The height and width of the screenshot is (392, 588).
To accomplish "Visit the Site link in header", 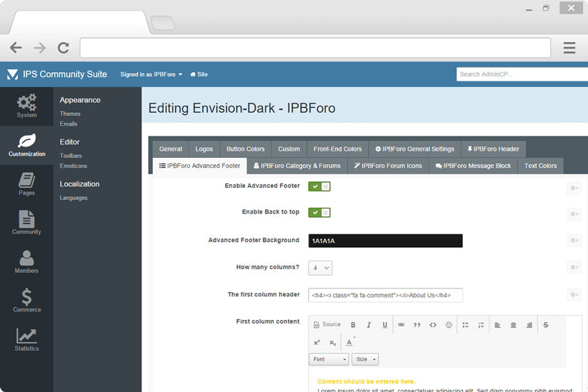I will click(x=199, y=74).
